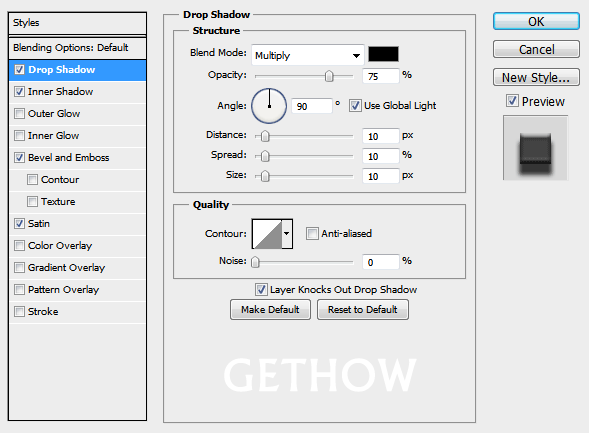Click the layer style preview thumbnail

[x=535, y=148]
